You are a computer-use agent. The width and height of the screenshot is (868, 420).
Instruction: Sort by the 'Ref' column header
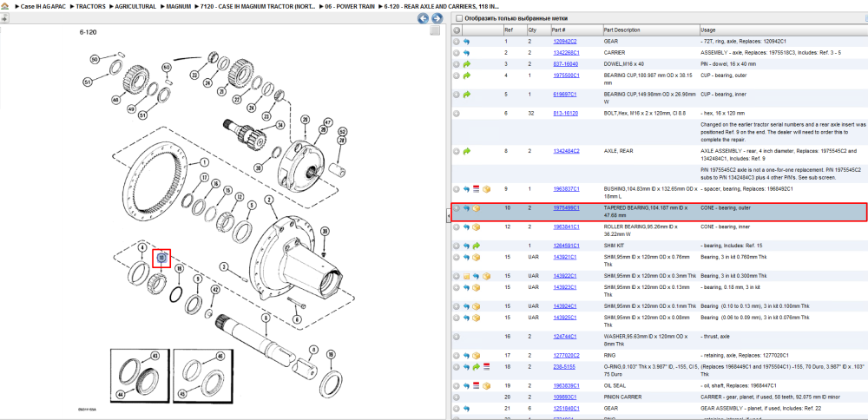(515, 30)
